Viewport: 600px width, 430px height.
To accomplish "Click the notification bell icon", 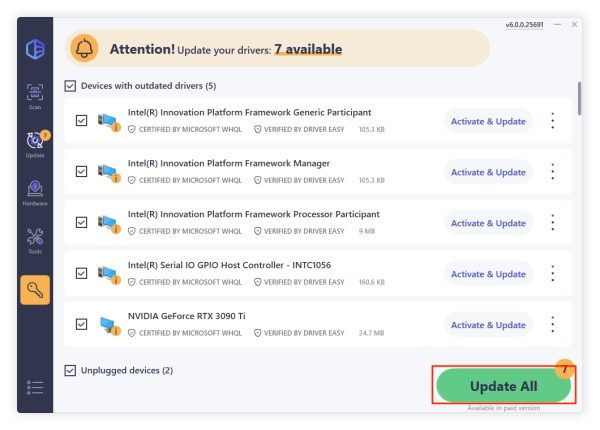I will point(87,47).
